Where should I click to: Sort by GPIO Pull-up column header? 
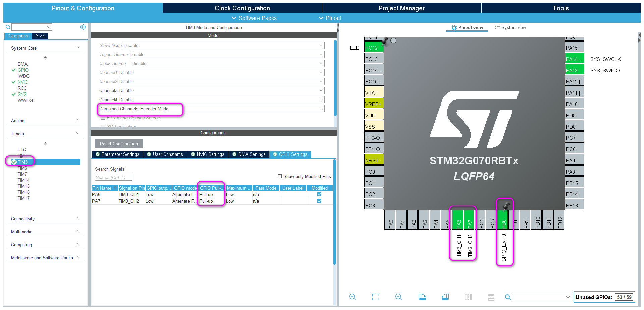[212, 188]
